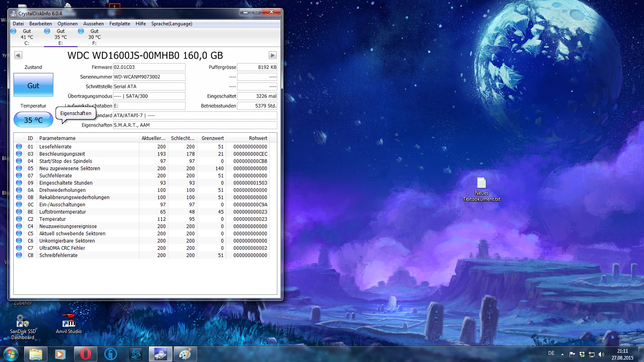Go to the next disk arrow
The image size is (644, 362).
(x=272, y=55)
